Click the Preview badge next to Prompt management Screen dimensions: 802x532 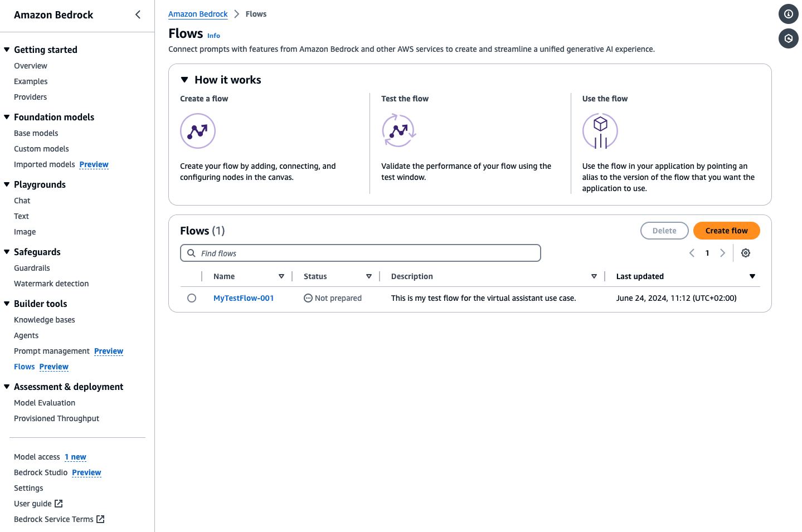pyautogui.click(x=109, y=351)
